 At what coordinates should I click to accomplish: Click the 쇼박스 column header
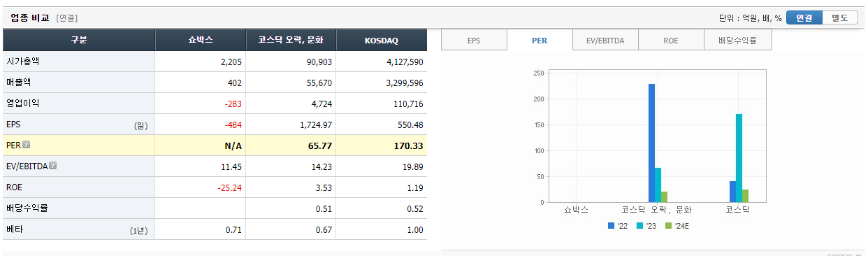(x=201, y=41)
